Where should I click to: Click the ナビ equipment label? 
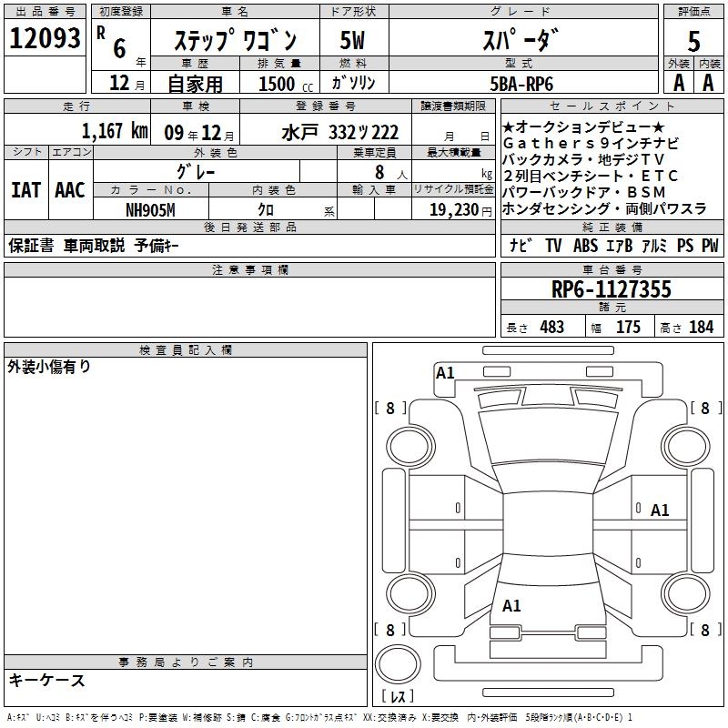[520, 245]
